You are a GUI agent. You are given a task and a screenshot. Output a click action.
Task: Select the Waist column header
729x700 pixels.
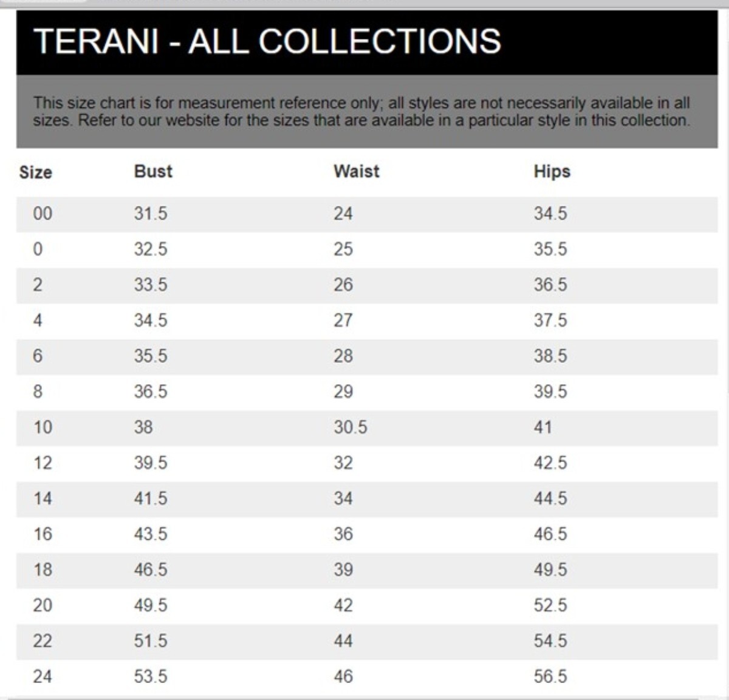356,171
